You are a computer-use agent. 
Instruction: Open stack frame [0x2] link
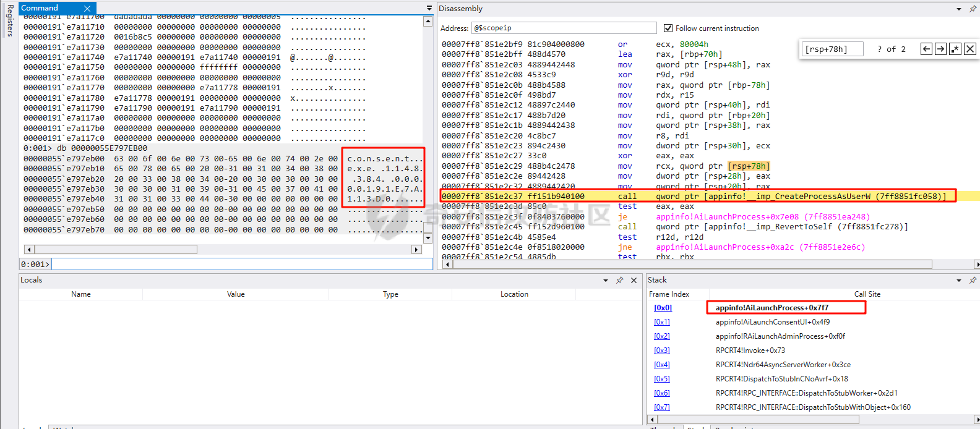pyautogui.click(x=662, y=336)
